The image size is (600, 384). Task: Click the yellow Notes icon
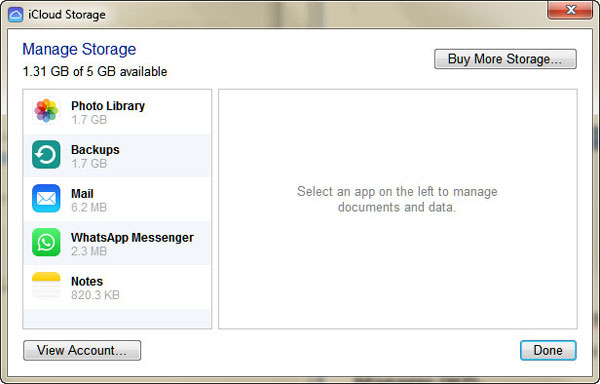click(x=46, y=286)
